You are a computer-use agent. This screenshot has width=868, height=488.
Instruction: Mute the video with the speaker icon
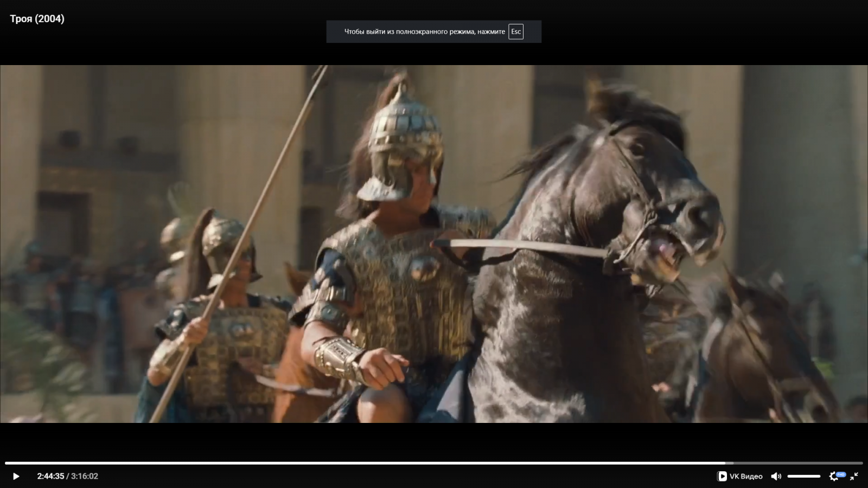(776, 476)
